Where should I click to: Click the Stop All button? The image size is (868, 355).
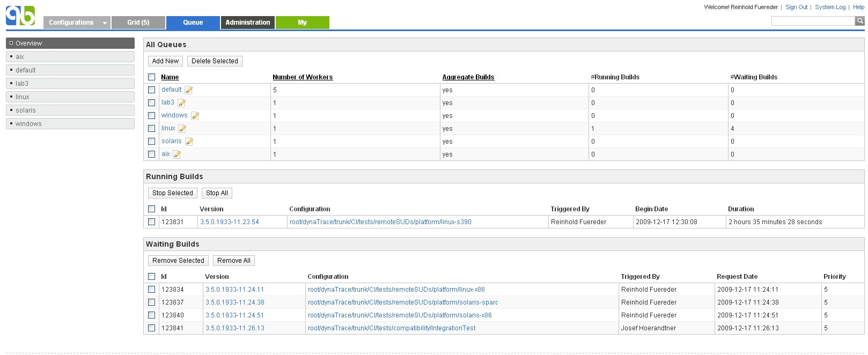tap(217, 193)
